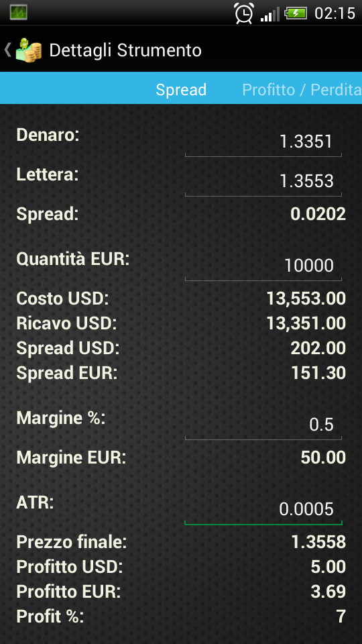Viewport: 362px width, 644px height.
Task: Tap the back chevron beside app icon
Action: pyautogui.click(x=7, y=50)
